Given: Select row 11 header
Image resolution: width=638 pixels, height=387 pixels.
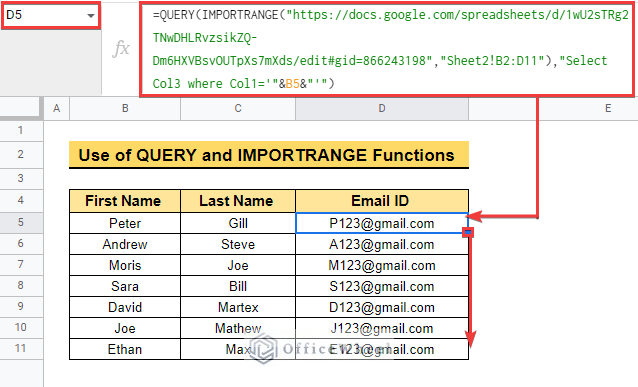Looking at the screenshot, I should [21, 349].
